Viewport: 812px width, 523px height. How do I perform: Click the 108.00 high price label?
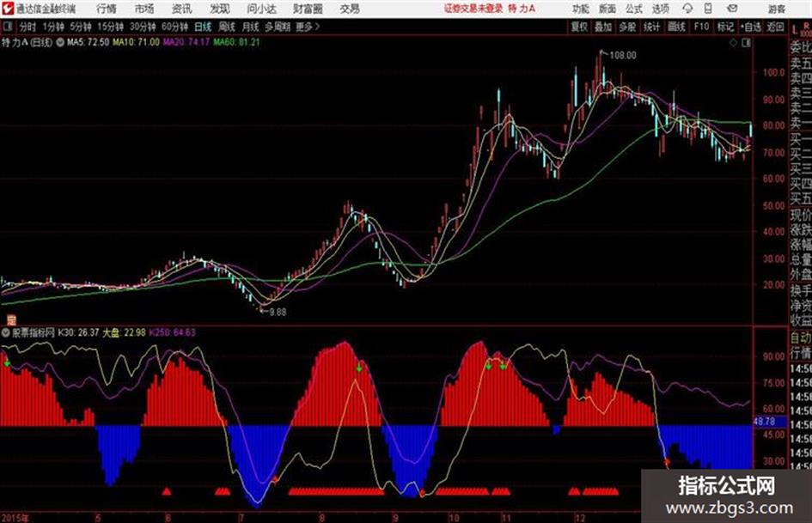coord(623,55)
